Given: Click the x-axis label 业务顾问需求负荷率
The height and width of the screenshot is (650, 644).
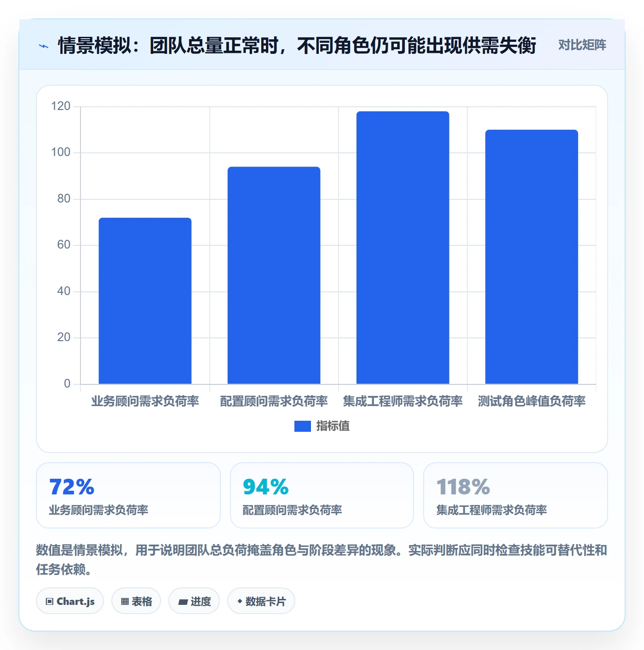Looking at the screenshot, I should (x=145, y=401).
